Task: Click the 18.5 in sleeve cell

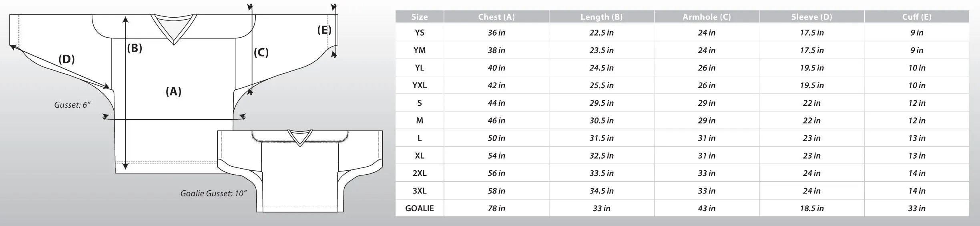Action: (x=811, y=208)
